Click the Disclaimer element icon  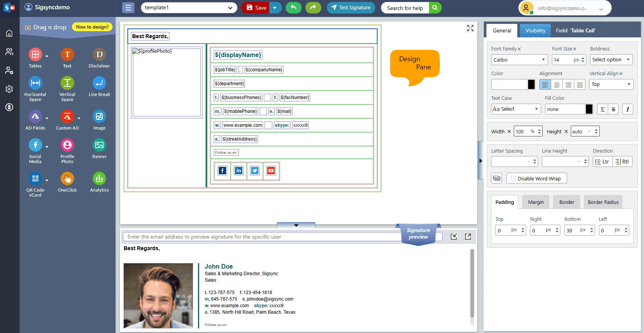tap(99, 55)
